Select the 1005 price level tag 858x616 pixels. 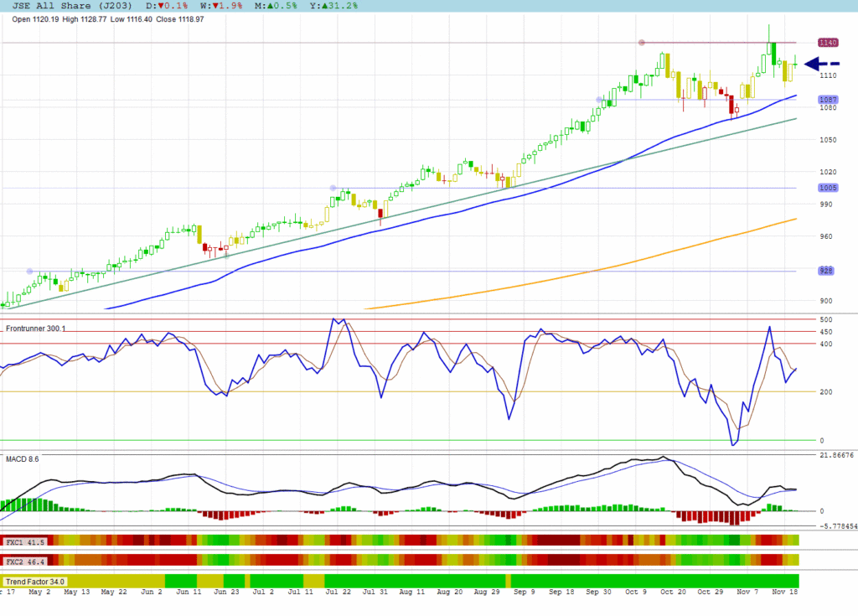(828, 188)
